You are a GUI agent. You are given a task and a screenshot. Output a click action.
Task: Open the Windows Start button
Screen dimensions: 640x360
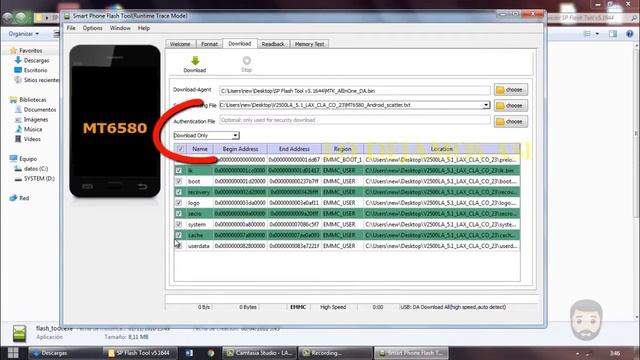pyautogui.click(x=13, y=353)
